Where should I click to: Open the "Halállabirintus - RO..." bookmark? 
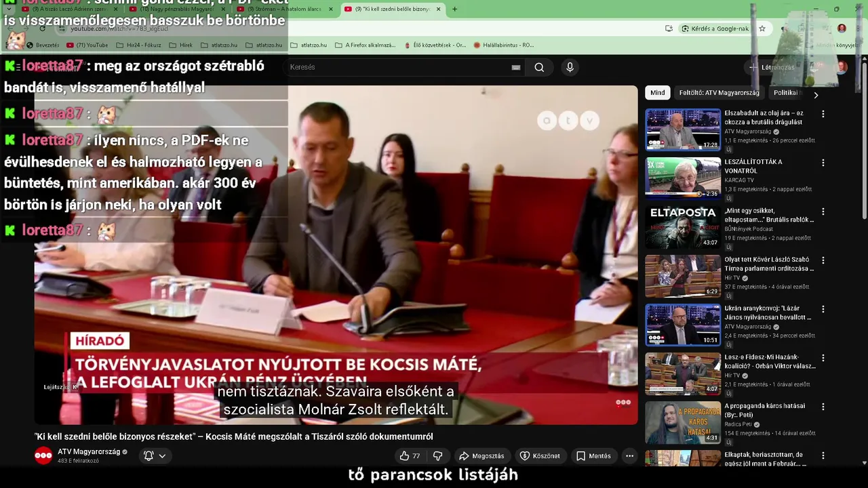[x=503, y=45]
